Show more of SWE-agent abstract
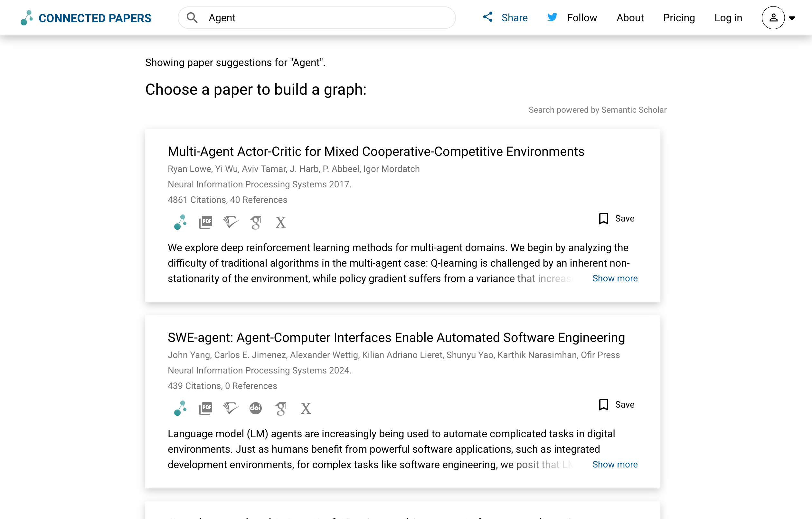This screenshot has width=812, height=519. pos(615,464)
